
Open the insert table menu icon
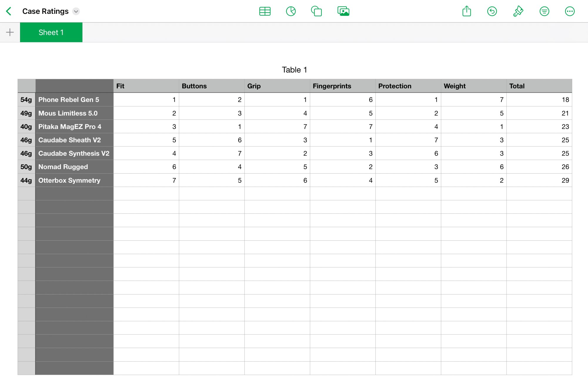pos(265,11)
